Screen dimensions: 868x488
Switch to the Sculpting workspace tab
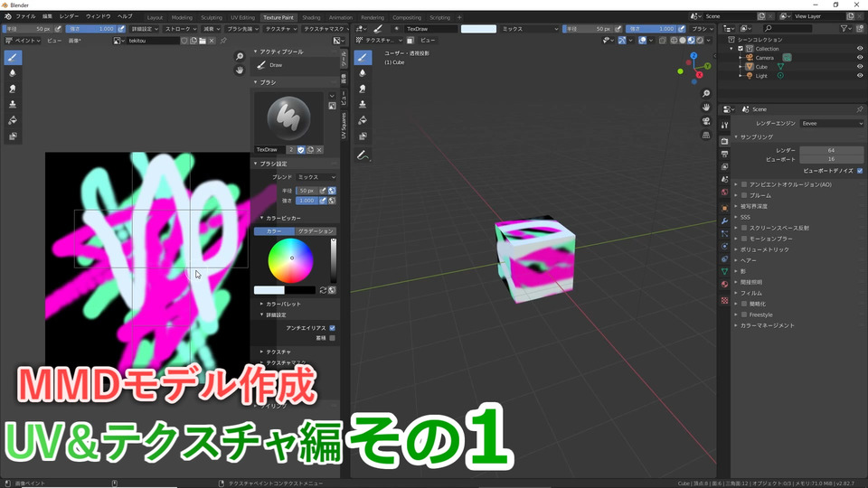212,17
